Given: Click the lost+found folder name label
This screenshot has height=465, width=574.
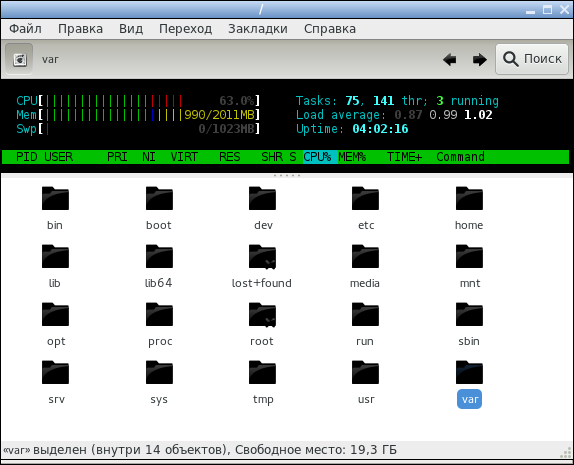Looking at the screenshot, I should [262, 283].
